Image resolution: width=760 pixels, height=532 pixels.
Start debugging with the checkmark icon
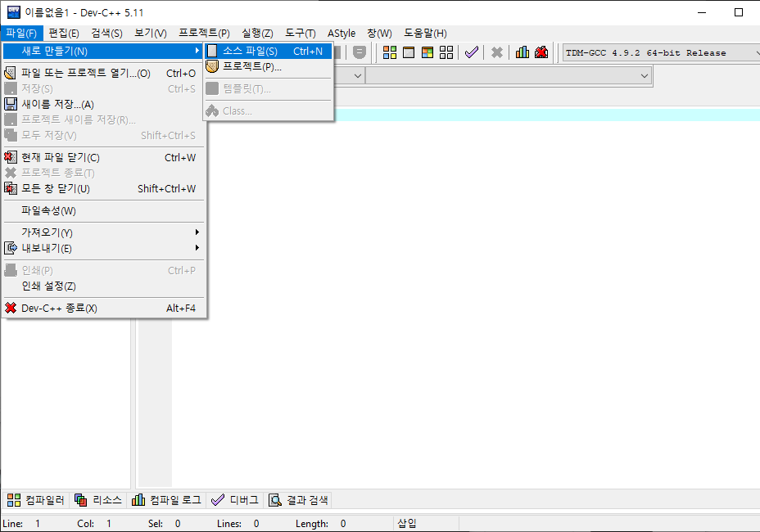[472, 52]
